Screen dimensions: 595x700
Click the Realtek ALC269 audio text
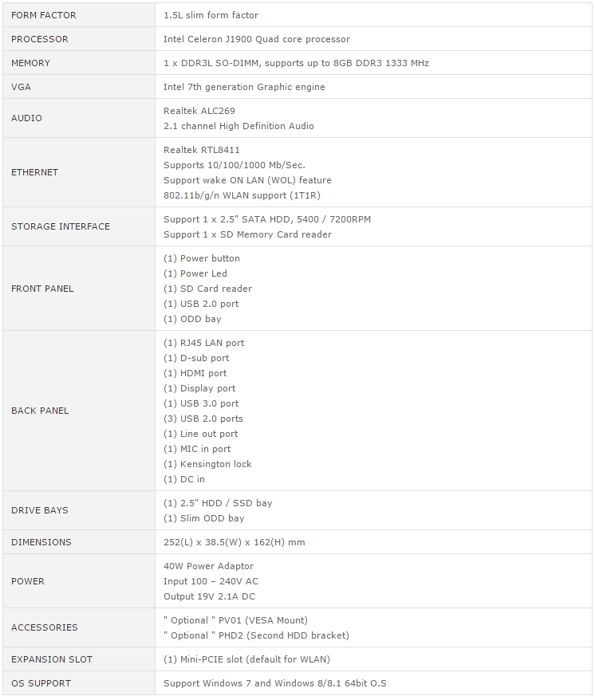(199, 111)
